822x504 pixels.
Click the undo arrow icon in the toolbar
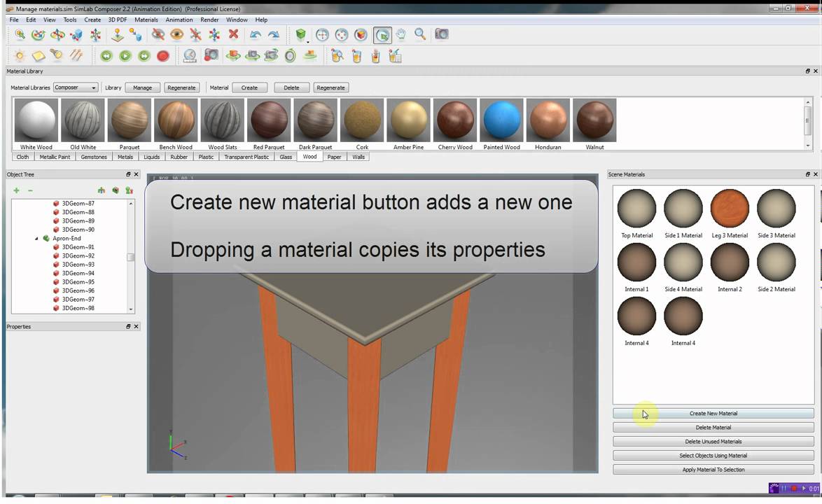256,34
